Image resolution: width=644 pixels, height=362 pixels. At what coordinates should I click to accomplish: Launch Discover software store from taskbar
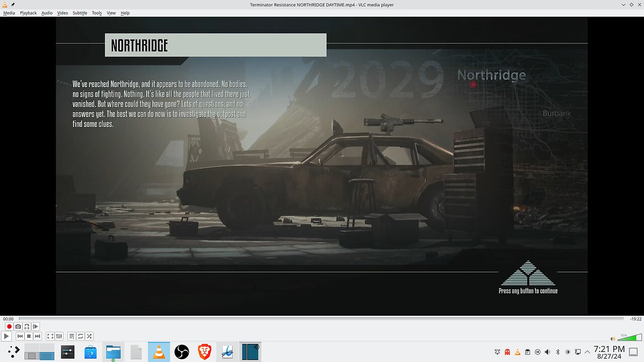91,351
